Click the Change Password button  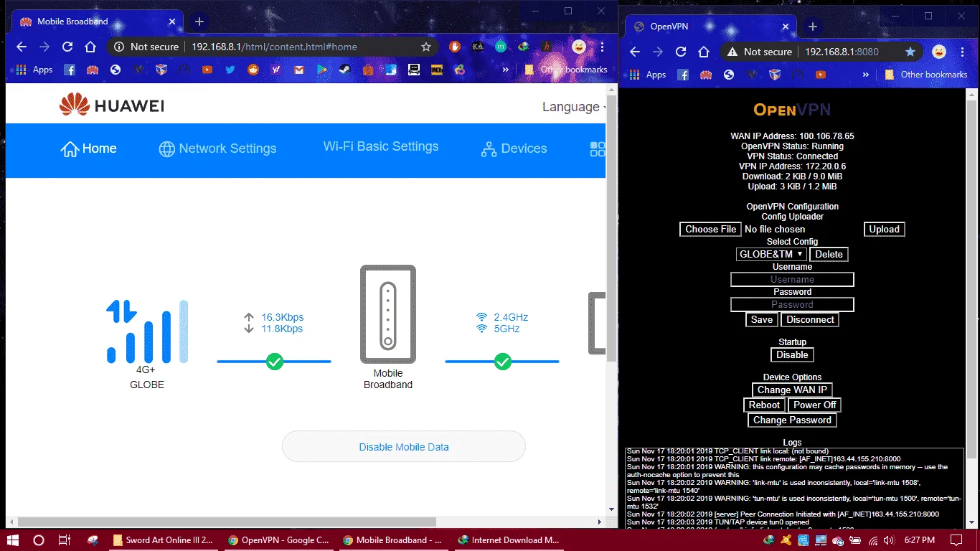point(792,420)
